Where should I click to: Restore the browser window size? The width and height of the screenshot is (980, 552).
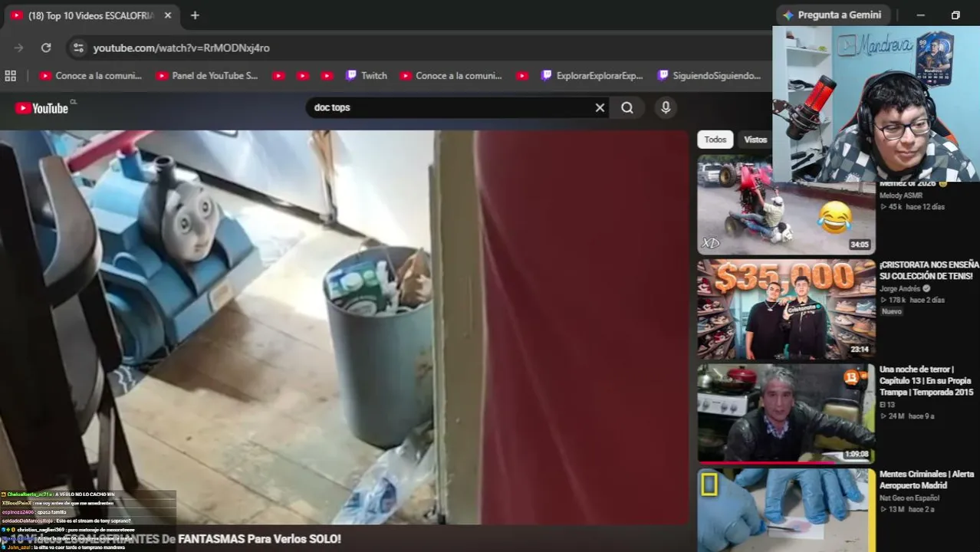click(955, 15)
